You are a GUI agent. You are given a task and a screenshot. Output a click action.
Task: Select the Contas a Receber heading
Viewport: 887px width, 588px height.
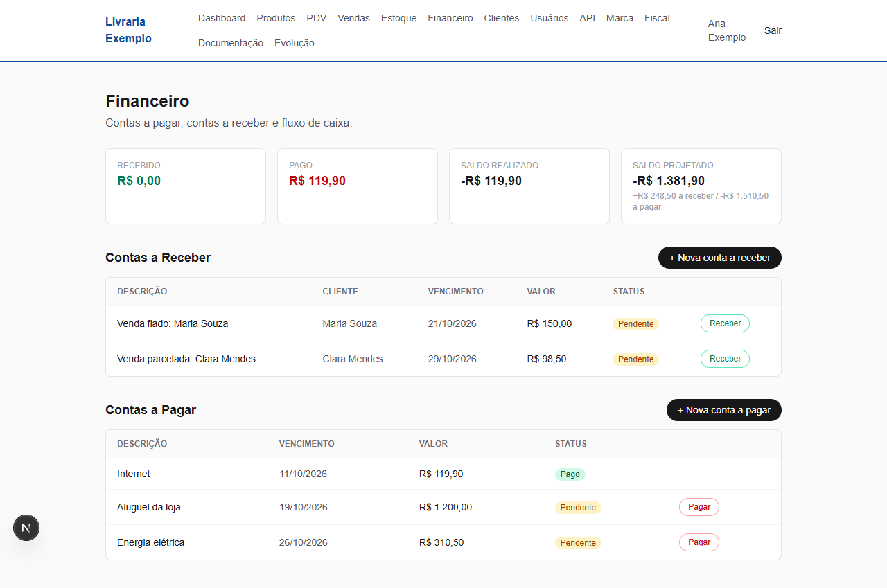point(158,258)
